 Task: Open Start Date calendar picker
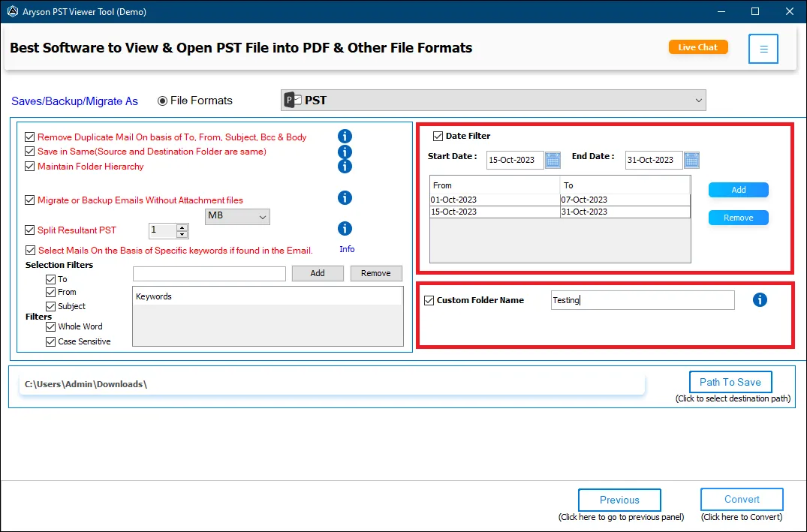(553, 160)
